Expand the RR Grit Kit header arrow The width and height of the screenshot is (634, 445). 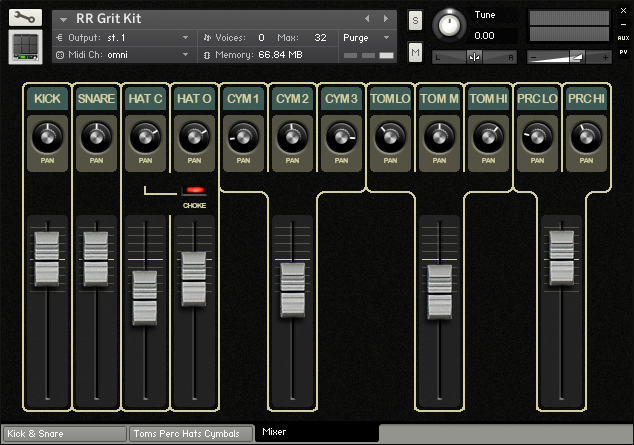coord(63,19)
